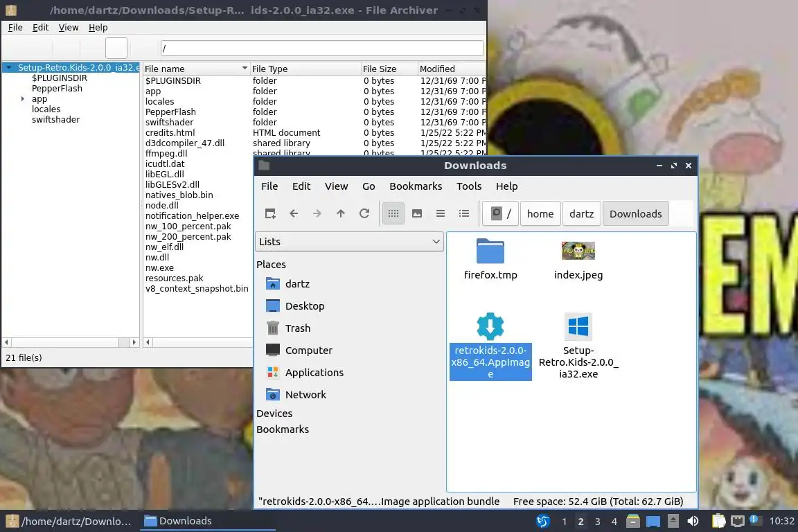The image size is (798, 532).
Task: Switch to detailed list view mode
Action: [463, 213]
